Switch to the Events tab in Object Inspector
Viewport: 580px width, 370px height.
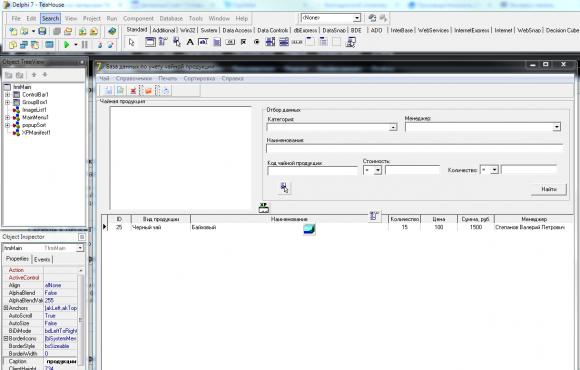point(42,259)
